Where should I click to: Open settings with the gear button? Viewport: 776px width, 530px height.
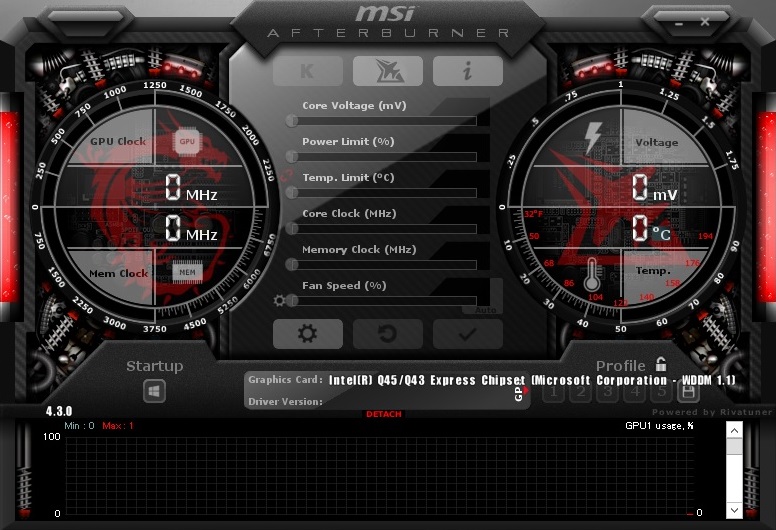coord(307,334)
